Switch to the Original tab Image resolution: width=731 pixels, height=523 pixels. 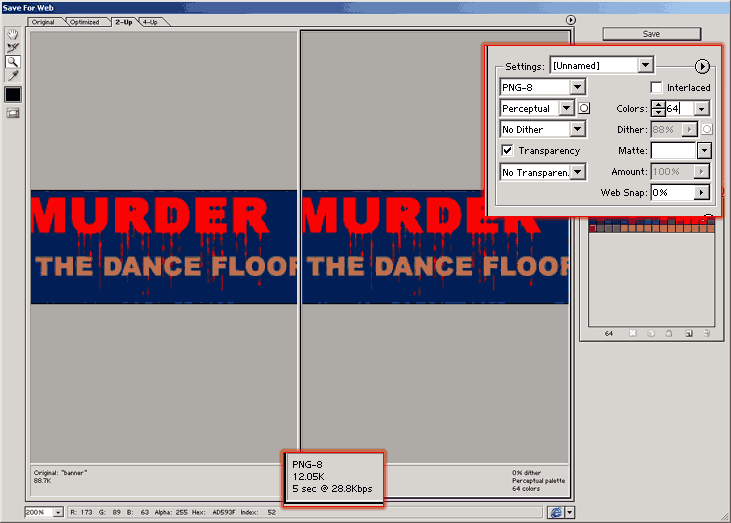(x=44, y=22)
